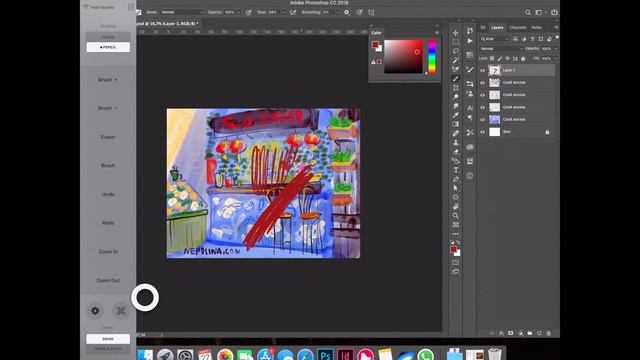
Task: Tap Zoom In shortcut in sidebar
Action: 108,252
